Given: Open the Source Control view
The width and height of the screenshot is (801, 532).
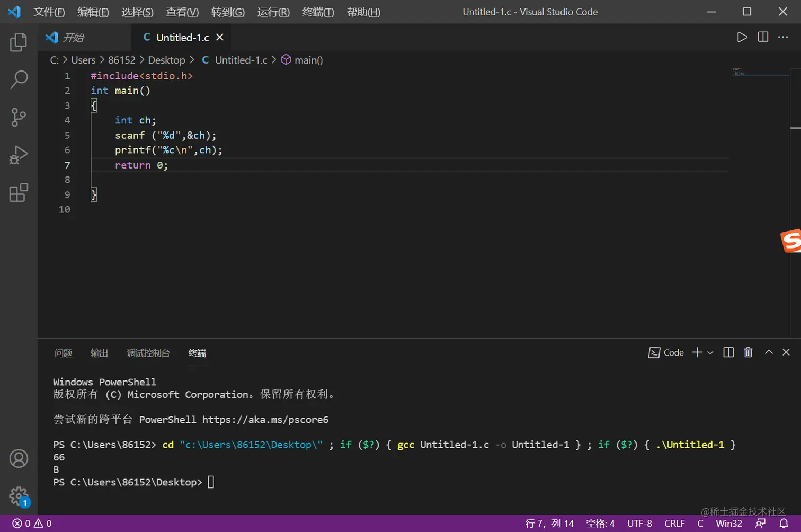Looking at the screenshot, I should tap(19, 117).
